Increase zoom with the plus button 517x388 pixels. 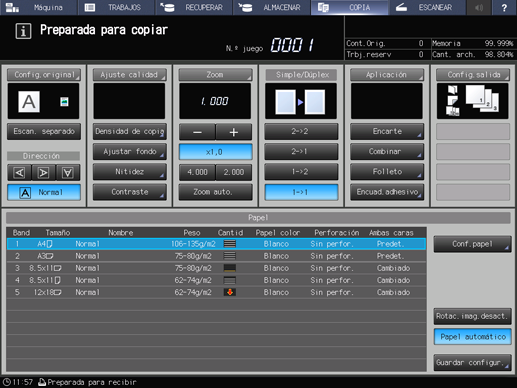(234, 132)
